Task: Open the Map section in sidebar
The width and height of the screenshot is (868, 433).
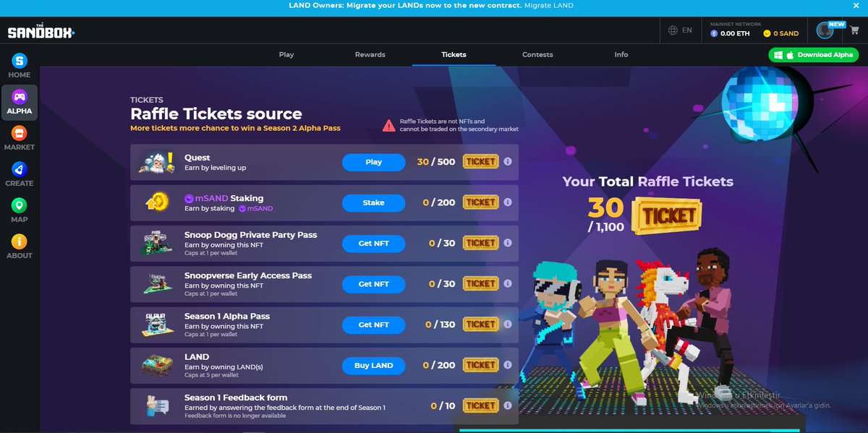Action: point(20,210)
